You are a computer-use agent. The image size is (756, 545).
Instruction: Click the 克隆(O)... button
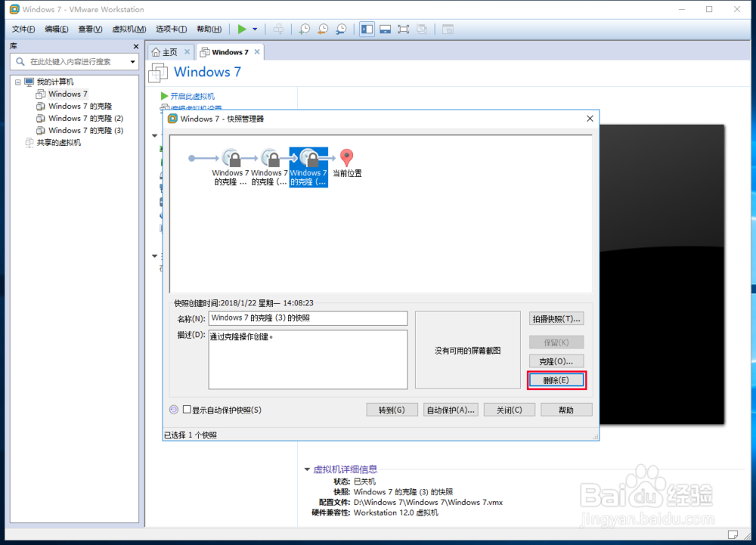(x=556, y=361)
